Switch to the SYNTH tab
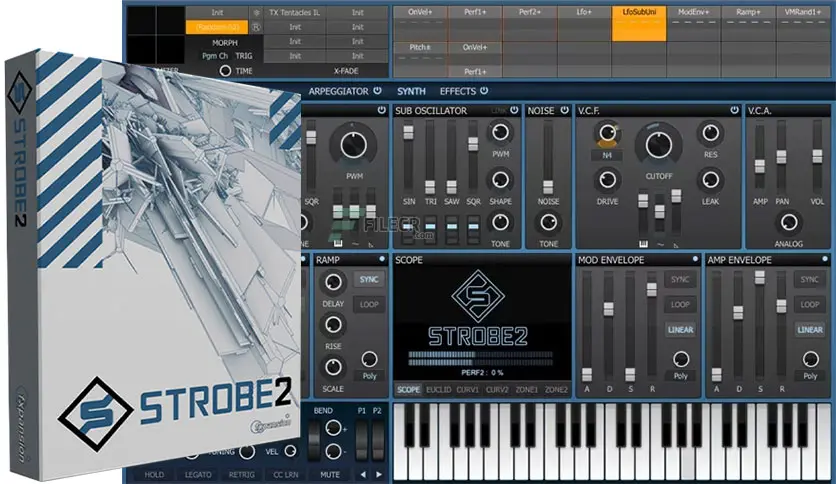 (x=411, y=91)
